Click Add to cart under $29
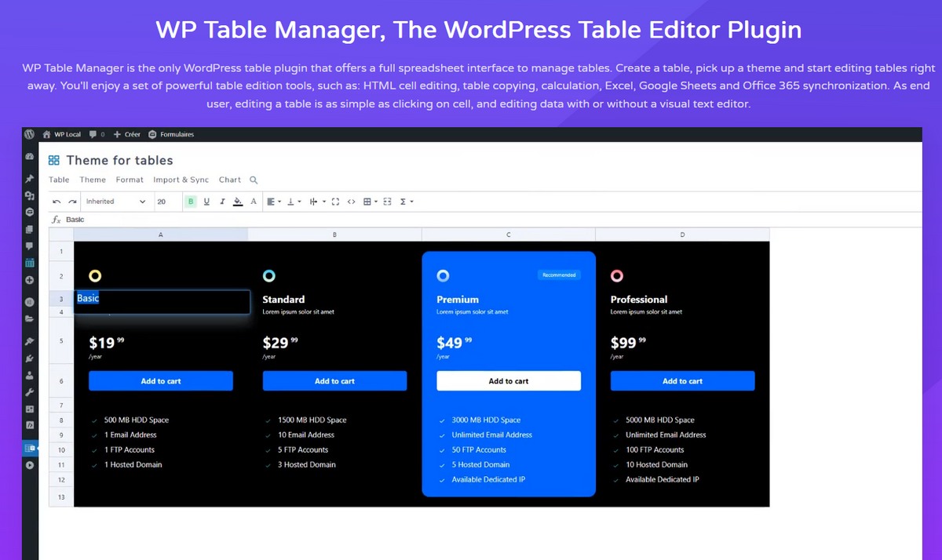Viewport: 942px width, 560px height. point(334,381)
